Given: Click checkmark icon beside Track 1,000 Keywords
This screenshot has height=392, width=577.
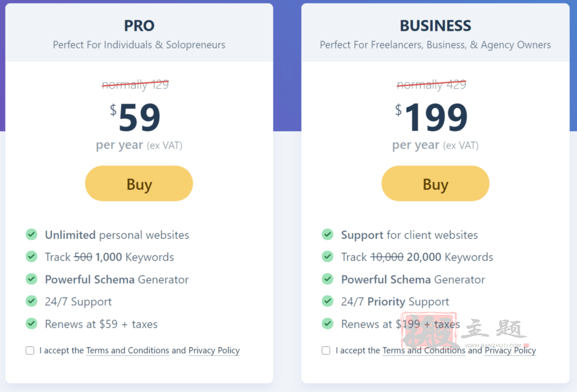Looking at the screenshot, I should coord(32,256).
